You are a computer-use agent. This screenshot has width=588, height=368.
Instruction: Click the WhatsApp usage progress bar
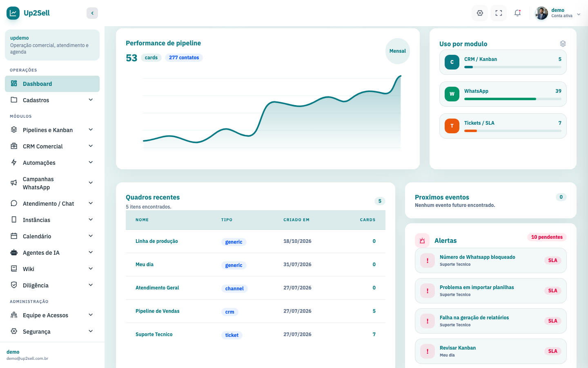513,99
